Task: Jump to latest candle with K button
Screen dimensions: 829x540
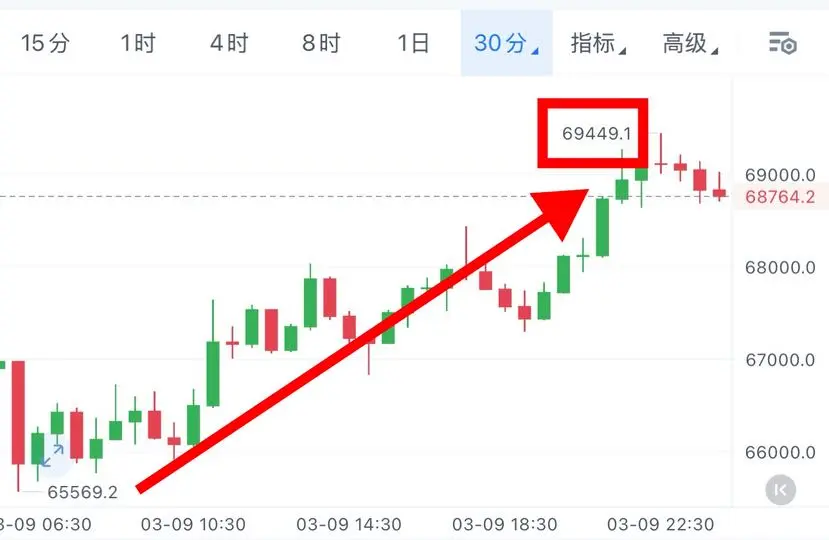Action: tap(780, 490)
